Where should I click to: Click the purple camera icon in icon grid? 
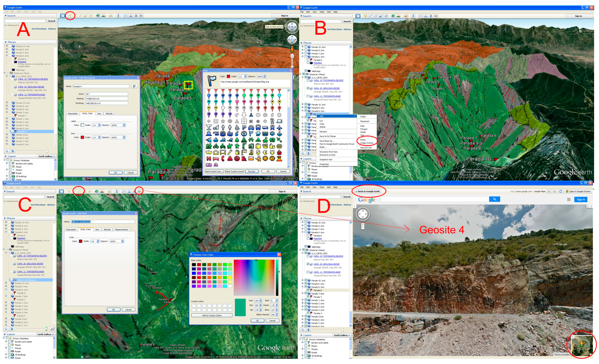(209, 165)
